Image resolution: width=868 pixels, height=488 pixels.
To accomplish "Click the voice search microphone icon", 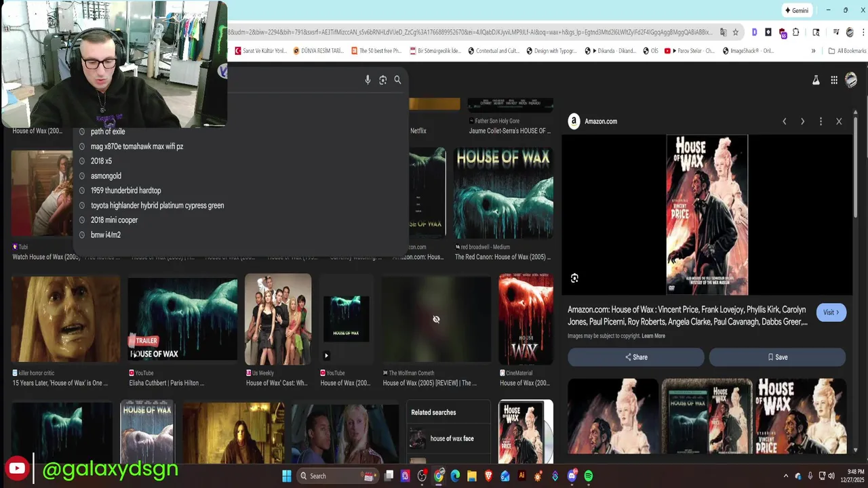I will pyautogui.click(x=368, y=80).
